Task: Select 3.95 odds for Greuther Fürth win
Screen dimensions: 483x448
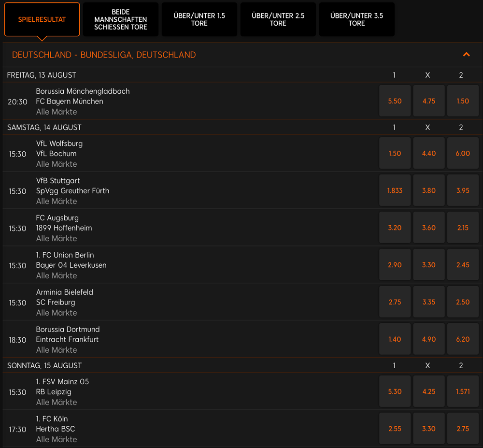Action: (x=463, y=190)
